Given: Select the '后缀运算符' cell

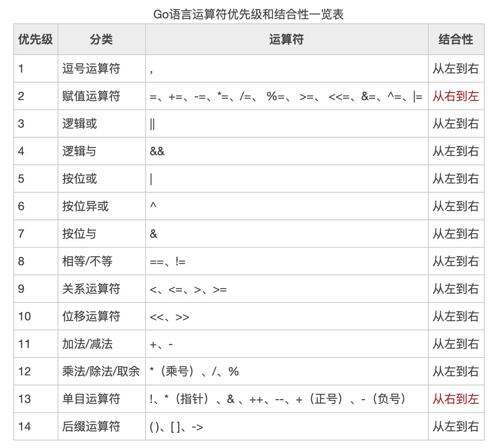Looking at the screenshot, I should (101, 426).
